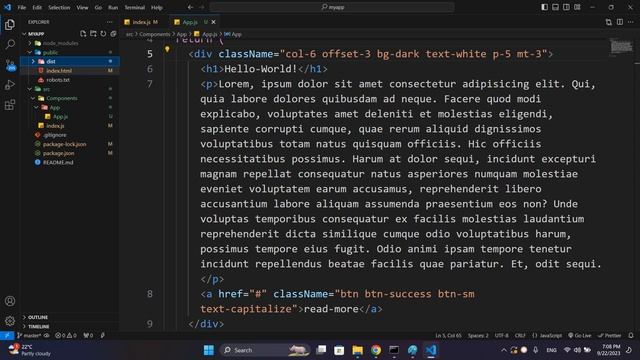Open the View menu

coord(82,7)
